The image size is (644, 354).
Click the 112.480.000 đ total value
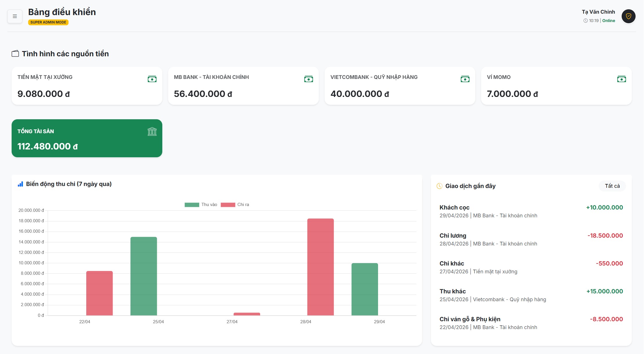pyautogui.click(x=48, y=147)
